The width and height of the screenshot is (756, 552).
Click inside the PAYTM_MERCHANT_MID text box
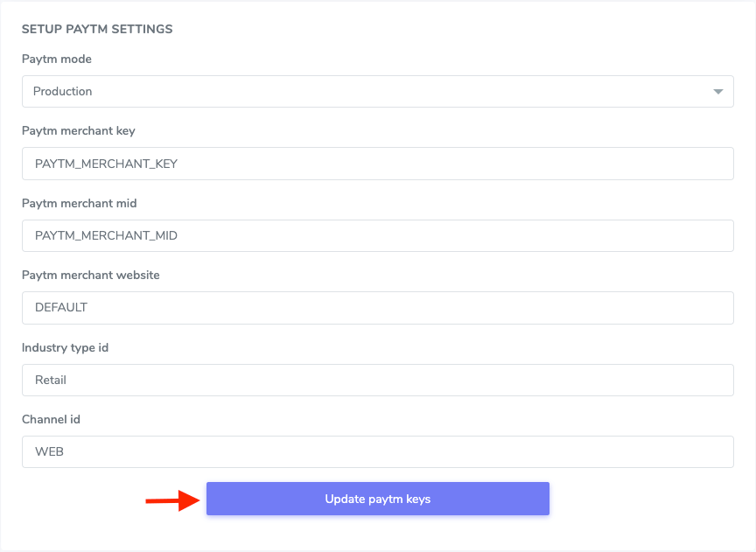click(x=377, y=235)
